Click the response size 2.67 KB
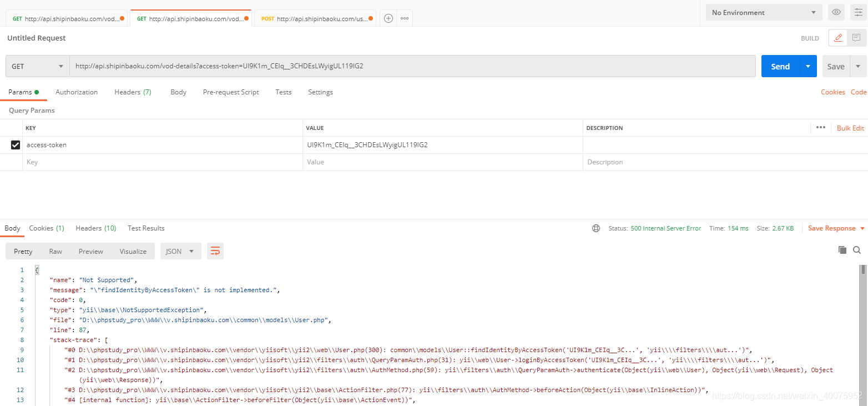The width and height of the screenshot is (868, 406). point(783,228)
